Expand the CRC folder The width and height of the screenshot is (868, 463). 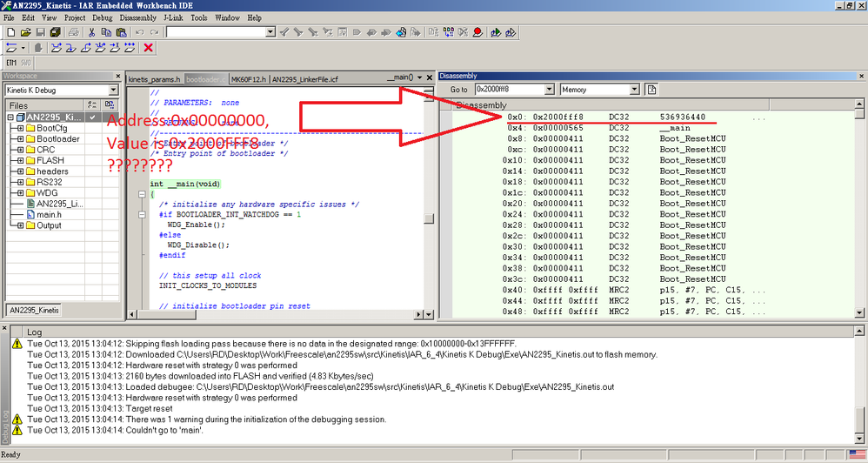point(21,150)
